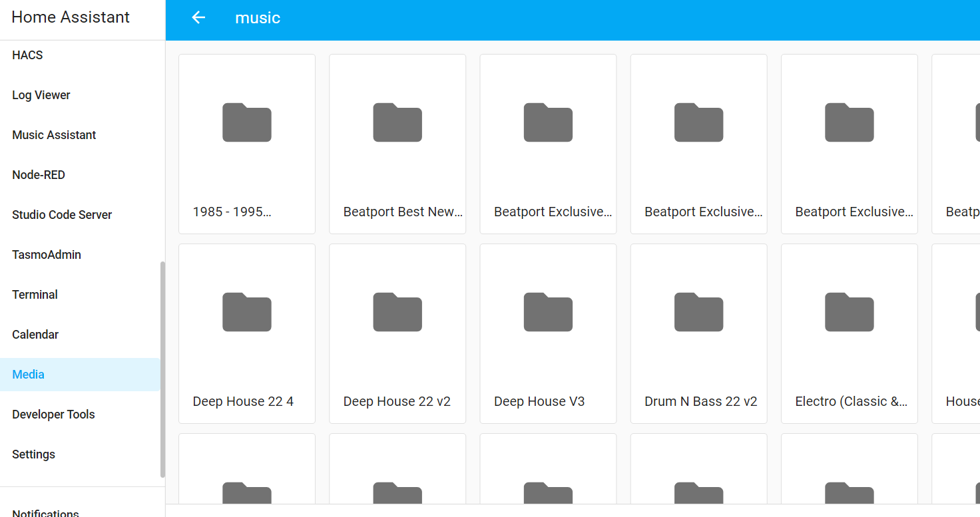This screenshot has height=517, width=980.
Task: Select HACS in the sidebar
Action: pyautogui.click(x=80, y=55)
